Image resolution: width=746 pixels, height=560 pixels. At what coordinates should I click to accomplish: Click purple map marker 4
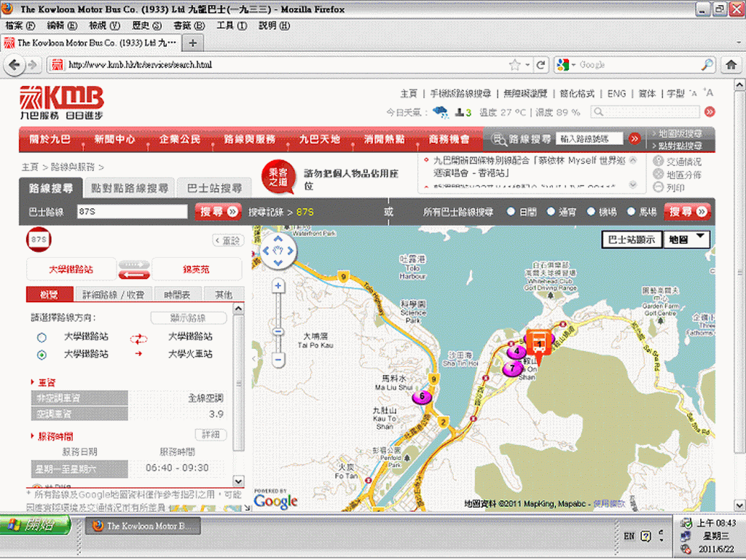coord(517,352)
